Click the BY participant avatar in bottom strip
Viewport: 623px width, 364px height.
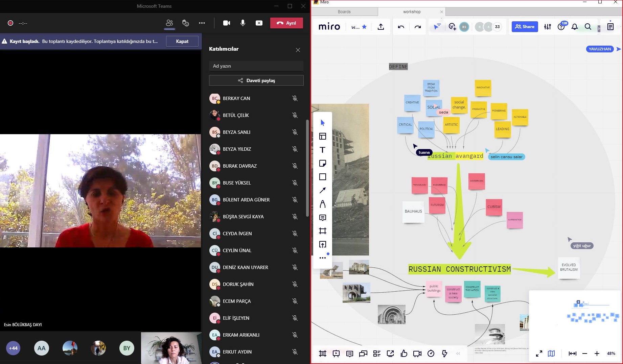coord(127,348)
